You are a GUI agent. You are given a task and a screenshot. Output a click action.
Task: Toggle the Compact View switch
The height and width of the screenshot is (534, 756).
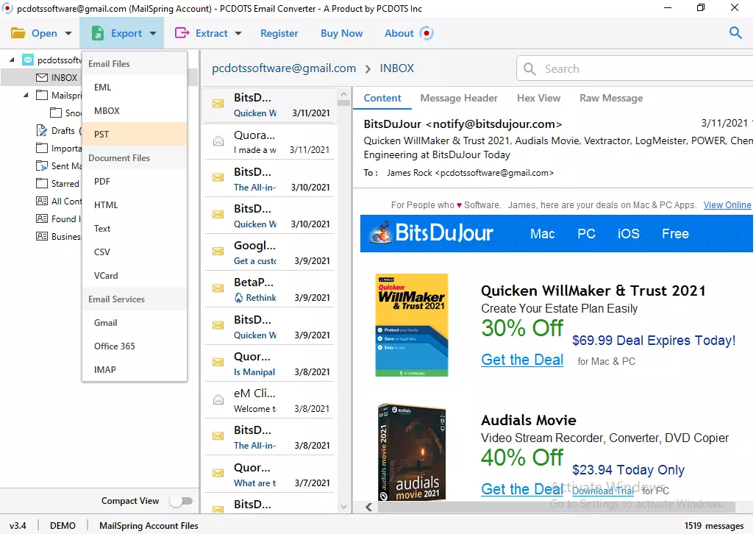pos(182,501)
